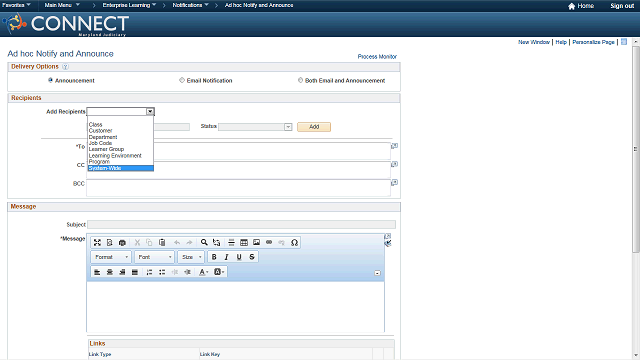Click the Delivery Options help icon
This screenshot has height=360, width=640.
pos(65,67)
